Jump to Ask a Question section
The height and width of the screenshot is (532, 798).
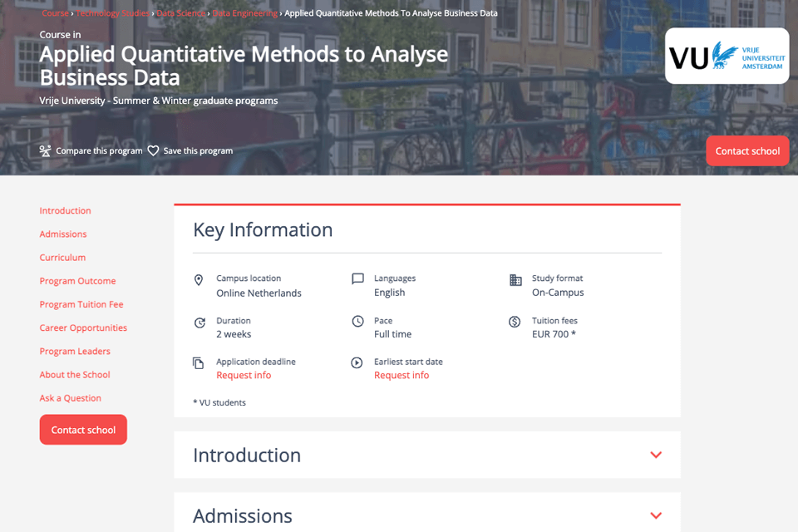point(70,398)
